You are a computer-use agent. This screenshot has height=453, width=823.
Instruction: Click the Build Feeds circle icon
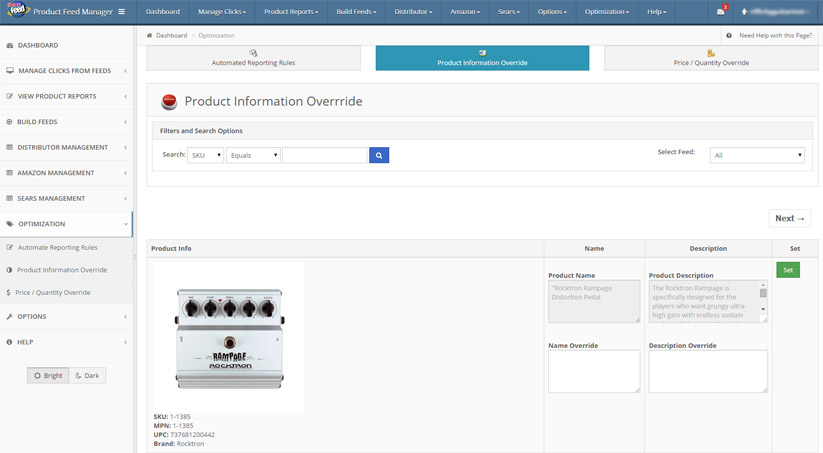pos(9,122)
